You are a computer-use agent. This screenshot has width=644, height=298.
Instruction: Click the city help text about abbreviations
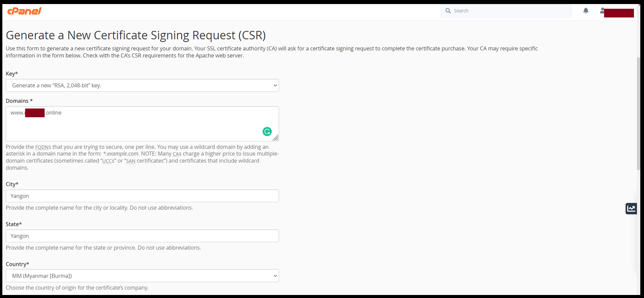coord(99,208)
